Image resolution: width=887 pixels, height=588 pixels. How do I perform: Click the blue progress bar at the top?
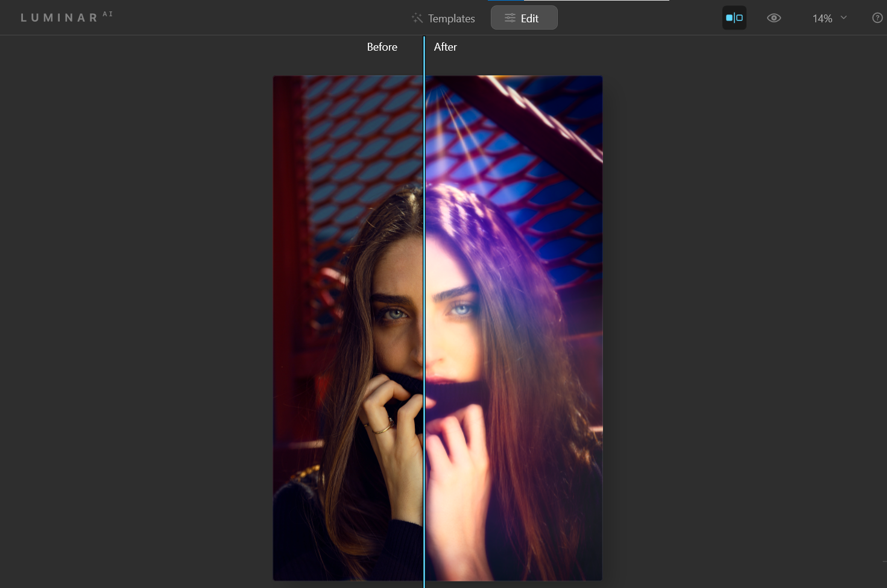click(507, 1)
